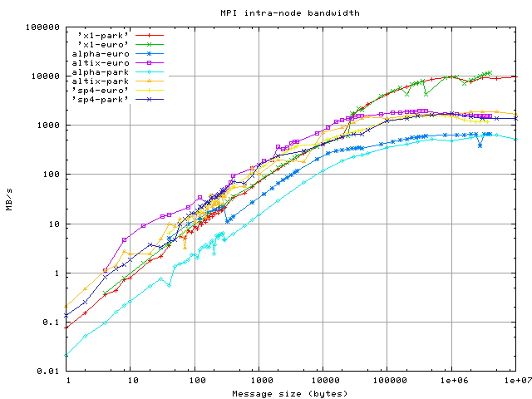Click the x-axis tick label 100000
This screenshot has height=399, width=532.
[x=390, y=381]
